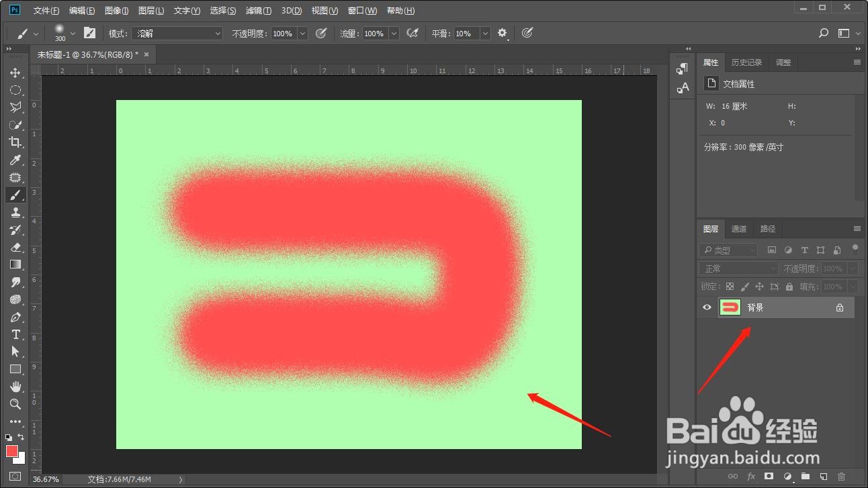Click the zoom percentage field 36.67%
The image size is (868, 488).
(x=46, y=479)
